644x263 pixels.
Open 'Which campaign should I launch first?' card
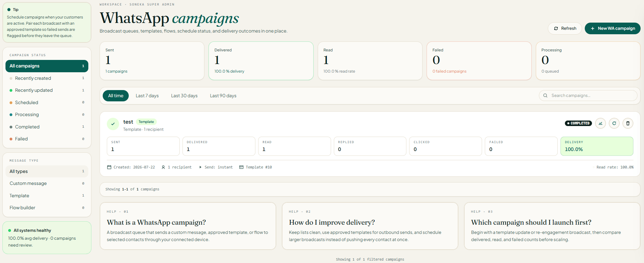click(552, 226)
